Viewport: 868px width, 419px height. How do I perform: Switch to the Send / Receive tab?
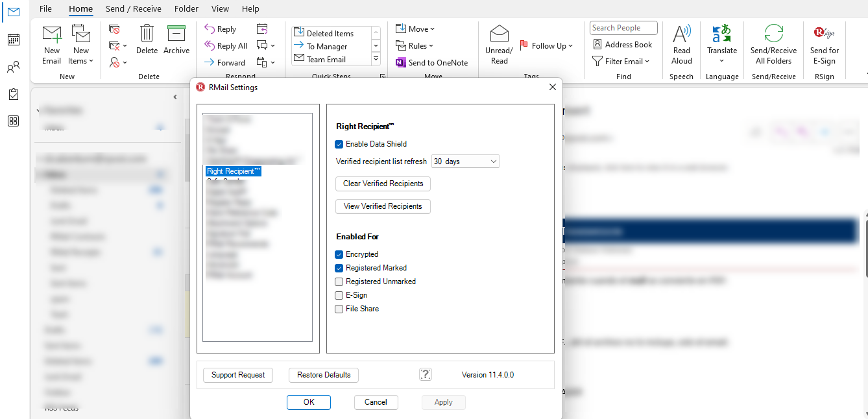click(134, 8)
